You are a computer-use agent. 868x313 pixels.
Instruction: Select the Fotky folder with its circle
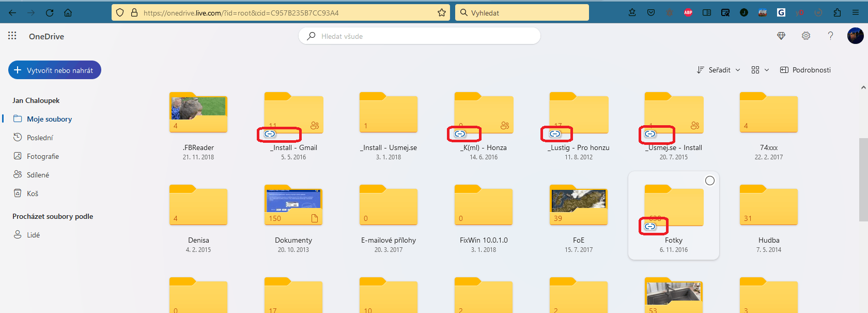[710, 181]
